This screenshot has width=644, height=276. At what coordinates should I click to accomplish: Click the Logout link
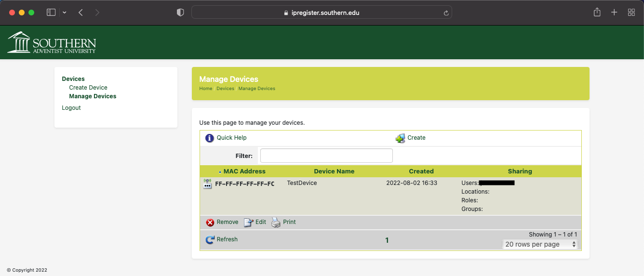pyautogui.click(x=71, y=108)
